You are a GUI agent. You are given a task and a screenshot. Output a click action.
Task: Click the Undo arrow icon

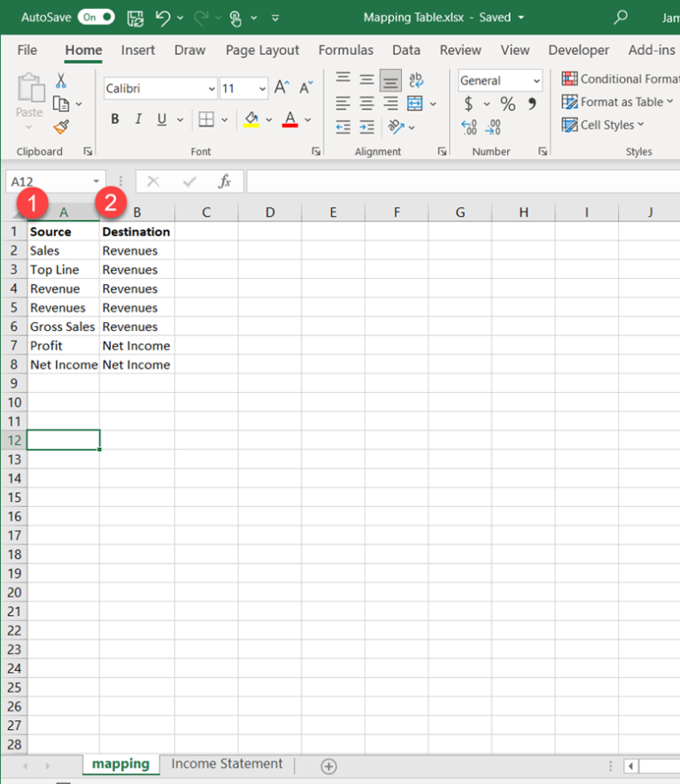point(162,18)
